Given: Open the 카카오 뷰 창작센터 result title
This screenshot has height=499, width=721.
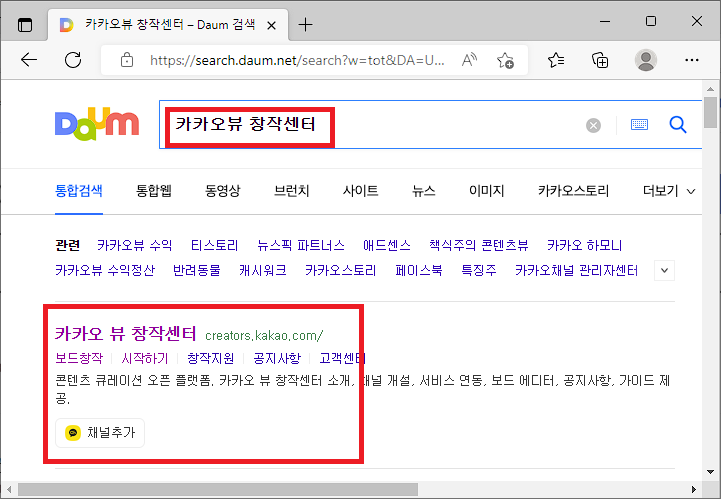Looking at the screenshot, I should click(126, 333).
